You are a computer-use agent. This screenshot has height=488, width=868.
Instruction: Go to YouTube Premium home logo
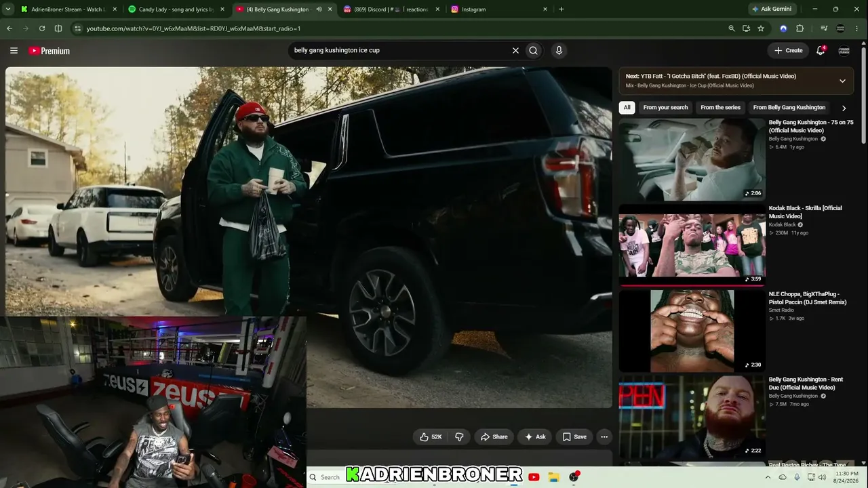[50, 51]
